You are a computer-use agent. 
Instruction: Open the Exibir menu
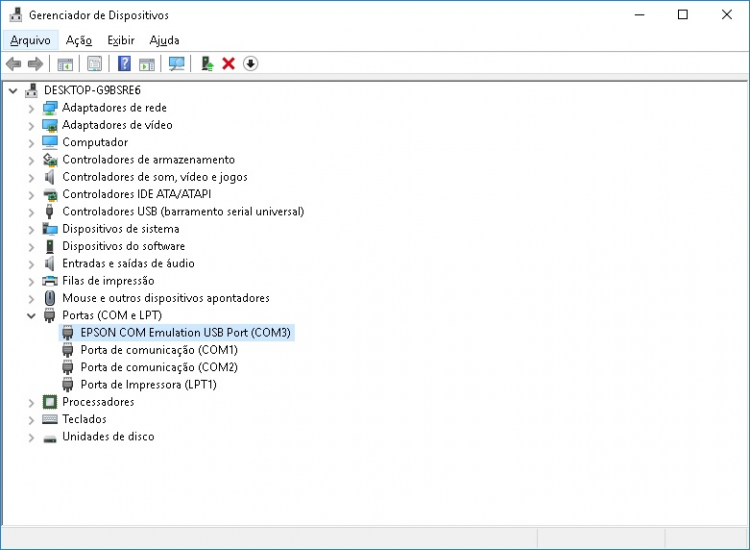(x=121, y=40)
